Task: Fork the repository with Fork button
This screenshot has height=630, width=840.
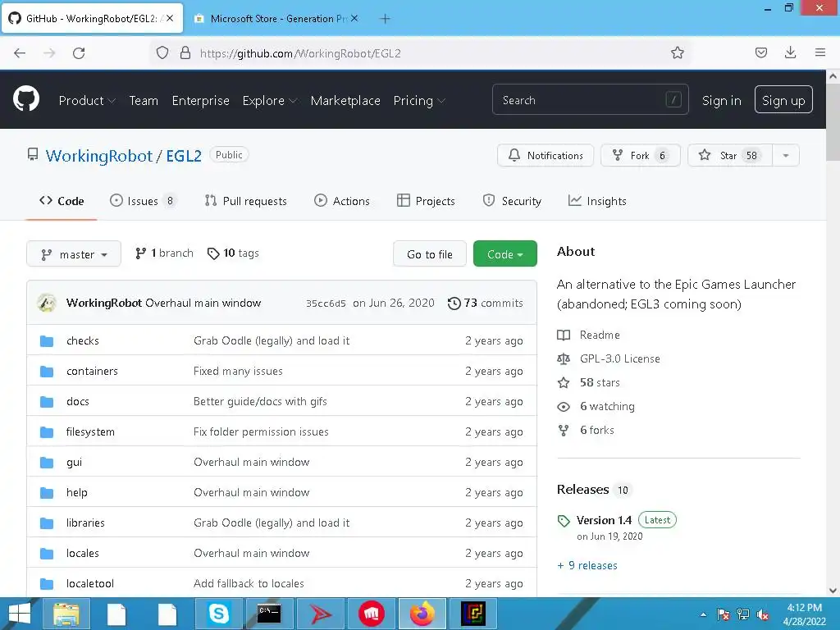Action: 640,155
